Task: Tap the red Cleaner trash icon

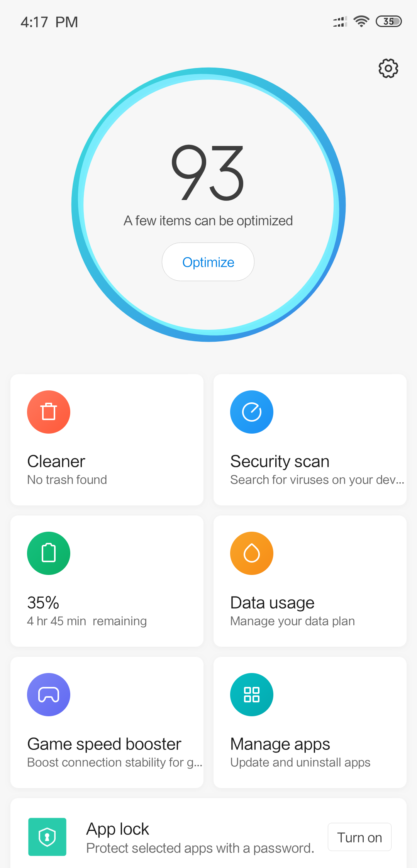Action: [49, 412]
